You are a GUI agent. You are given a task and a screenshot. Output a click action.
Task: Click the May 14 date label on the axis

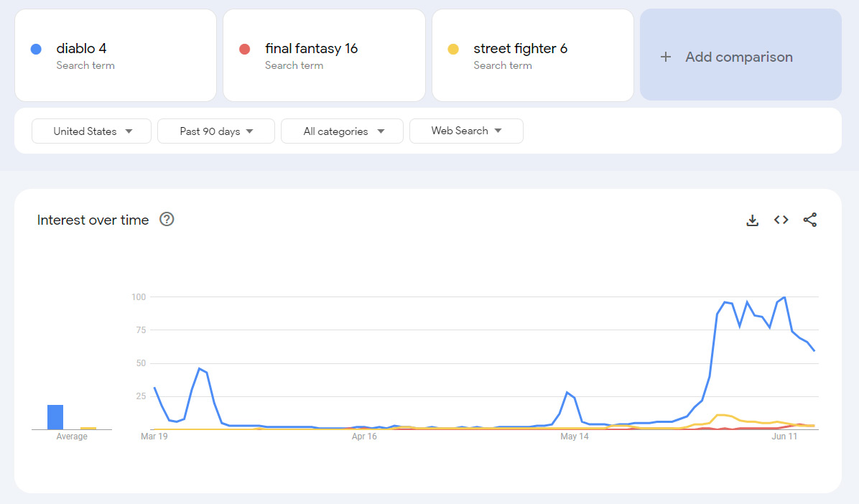(575, 437)
